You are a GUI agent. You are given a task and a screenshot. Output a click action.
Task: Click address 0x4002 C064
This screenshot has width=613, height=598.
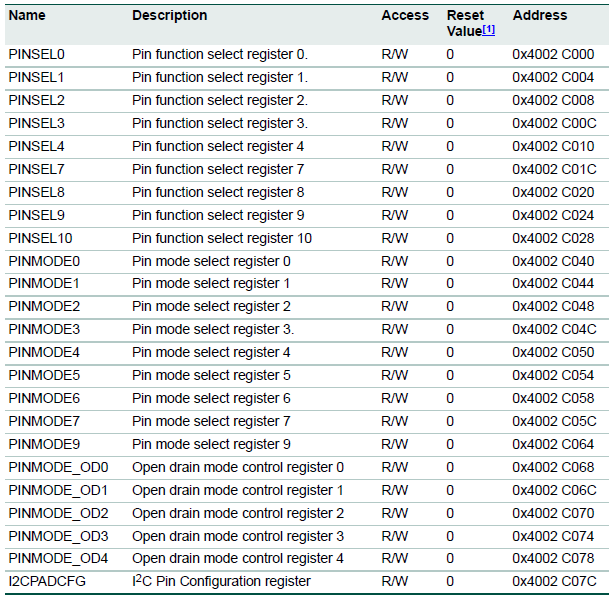[553, 445]
